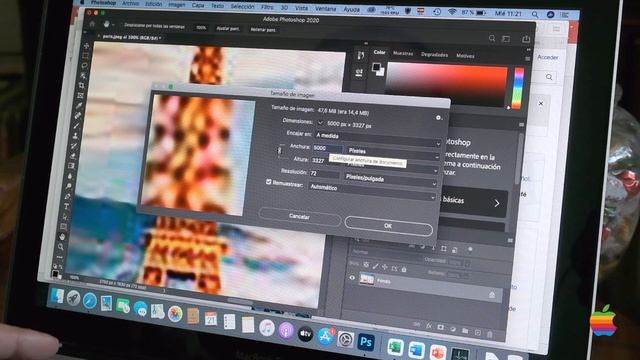
Task: Open the Home screen icon in options bar
Action: (92, 24)
